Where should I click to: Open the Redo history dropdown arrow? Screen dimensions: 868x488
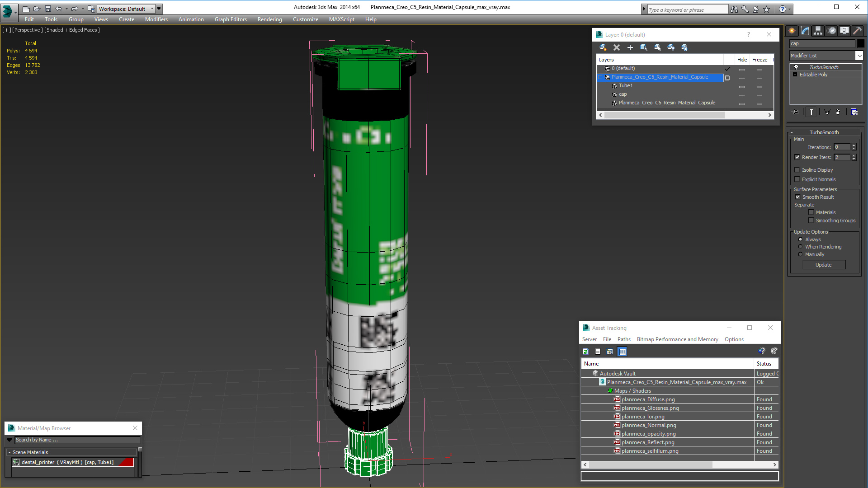tap(83, 9)
